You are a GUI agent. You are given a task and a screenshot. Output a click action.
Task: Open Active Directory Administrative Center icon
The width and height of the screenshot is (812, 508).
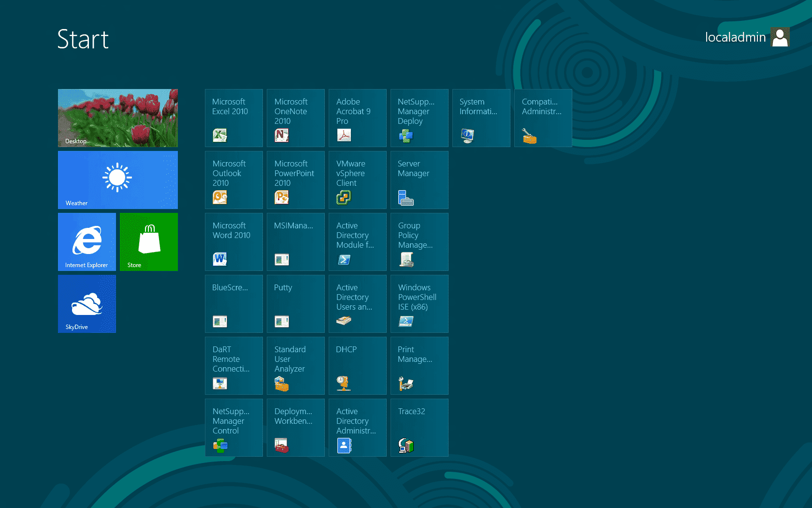point(344,445)
